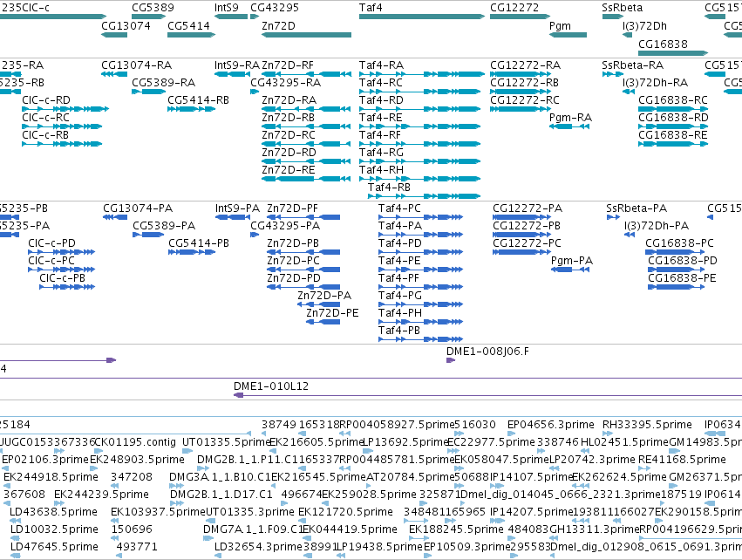Image resolution: width=742 pixels, height=560 pixels.
Task: Open transcript Taf4-RA
Action: 381,65
